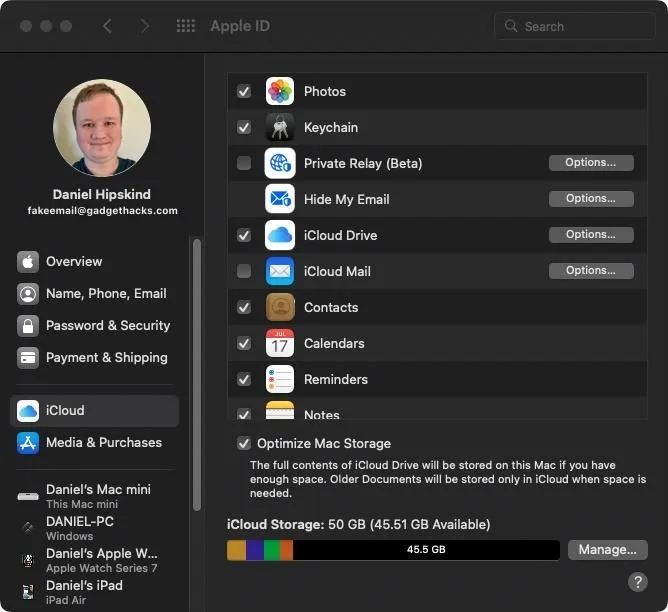Click the Keychain keys icon
Viewport: 668px width, 612px height.
click(x=279, y=127)
